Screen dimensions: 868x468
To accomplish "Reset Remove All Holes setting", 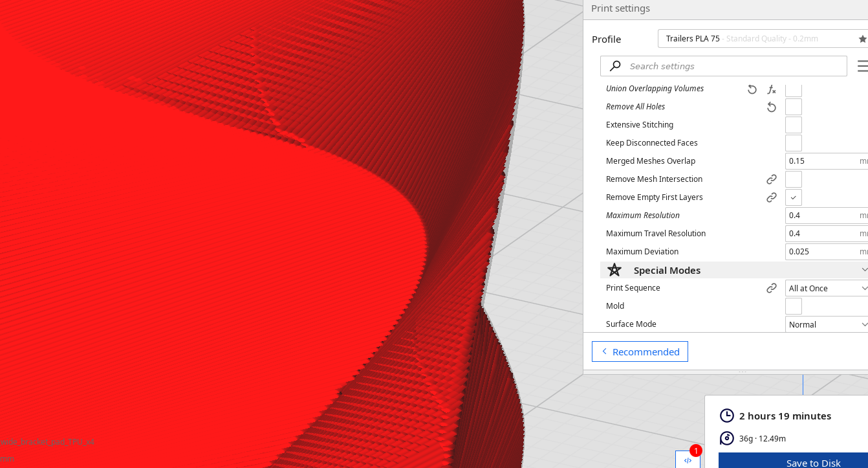I will [772, 107].
